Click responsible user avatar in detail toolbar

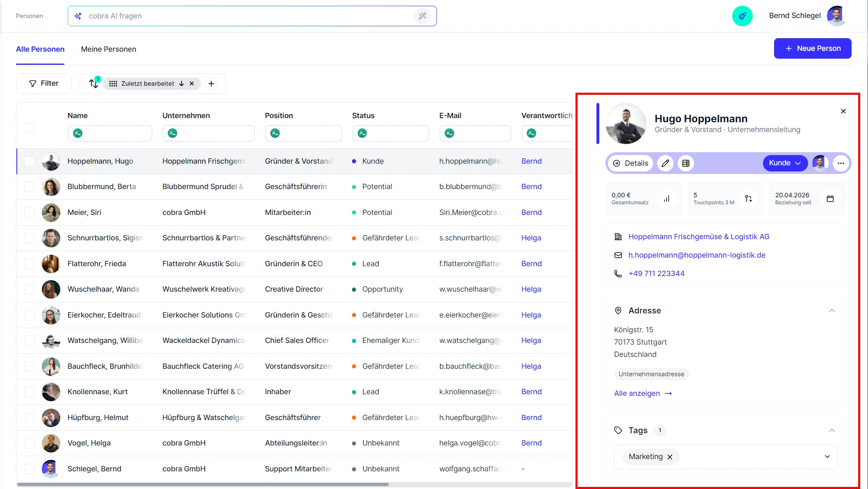tap(820, 163)
